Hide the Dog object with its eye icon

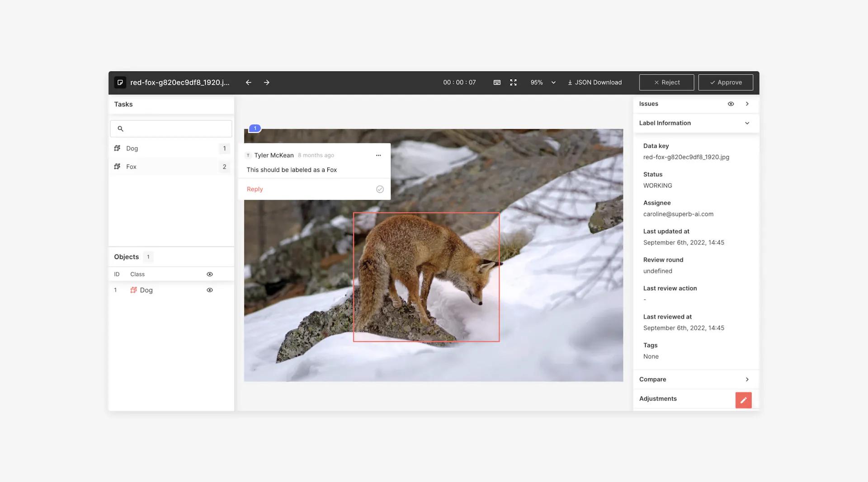pyautogui.click(x=210, y=290)
